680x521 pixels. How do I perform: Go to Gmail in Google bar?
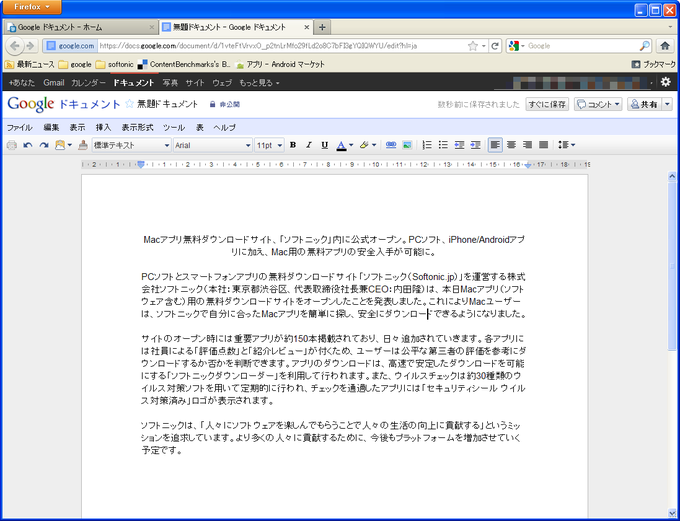coord(54,82)
